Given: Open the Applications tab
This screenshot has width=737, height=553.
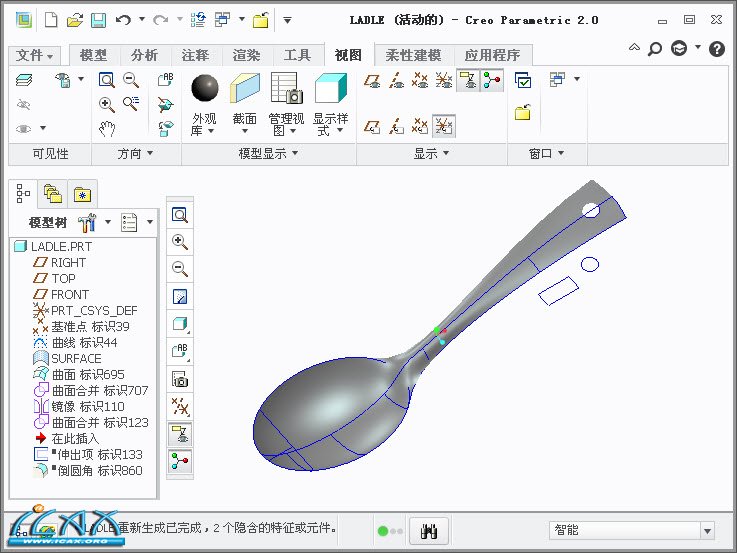Looking at the screenshot, I should (492, 55).
